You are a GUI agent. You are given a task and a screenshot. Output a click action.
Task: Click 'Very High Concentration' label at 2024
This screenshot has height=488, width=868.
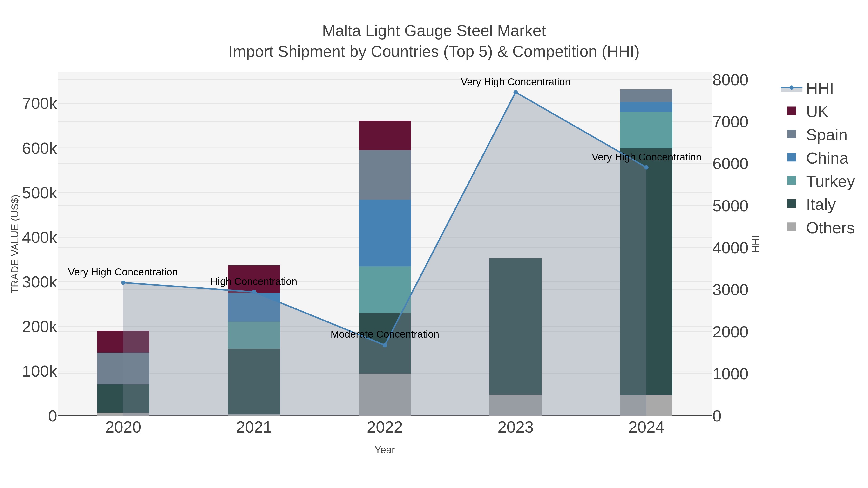646,157
